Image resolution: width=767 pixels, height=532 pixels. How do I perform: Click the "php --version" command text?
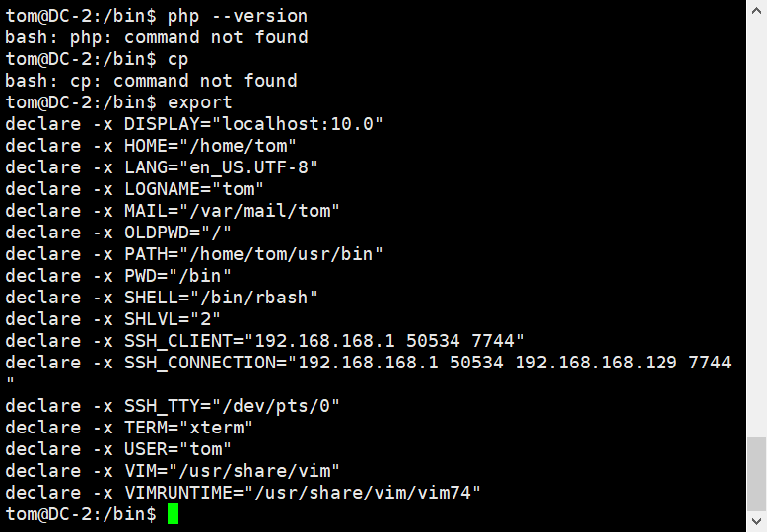pyautogui.click(x=238, y=16)
